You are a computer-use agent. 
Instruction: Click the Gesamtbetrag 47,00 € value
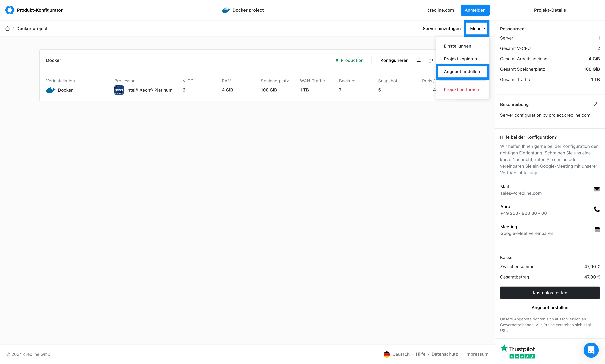tap(592, 277)
